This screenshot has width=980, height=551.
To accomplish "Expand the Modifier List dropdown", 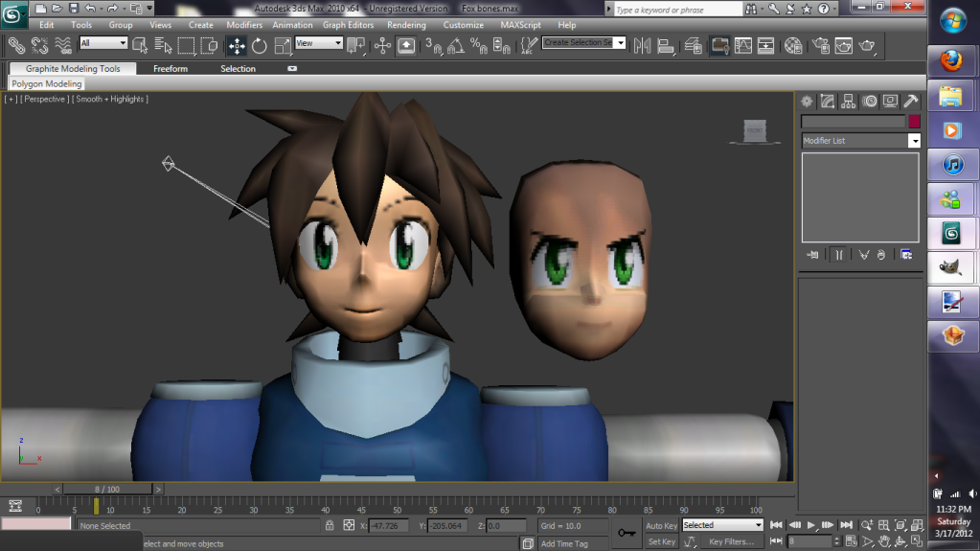I will click(914, 141).
